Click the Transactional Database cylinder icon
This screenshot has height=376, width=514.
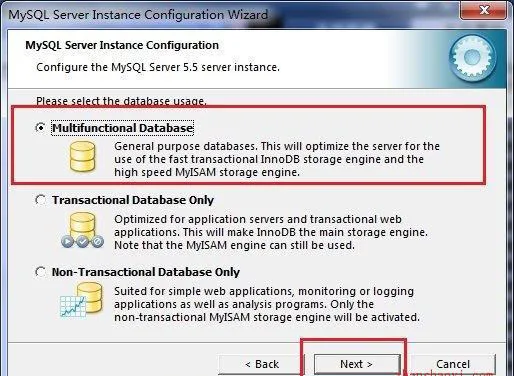point(82,230)
